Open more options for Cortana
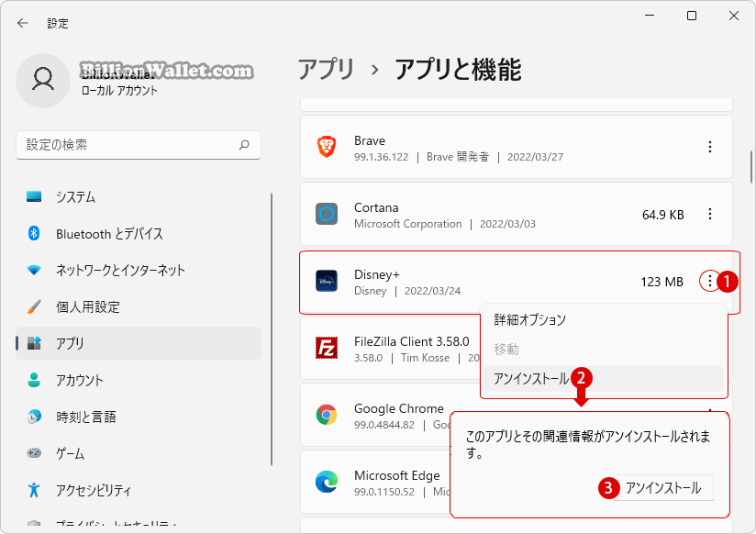 click(710, 214)
